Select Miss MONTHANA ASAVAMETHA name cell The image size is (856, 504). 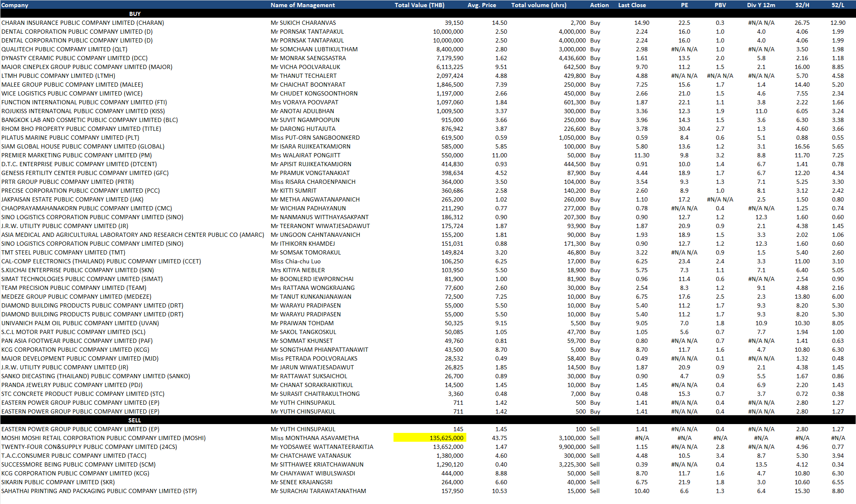[x=315, y=438]
